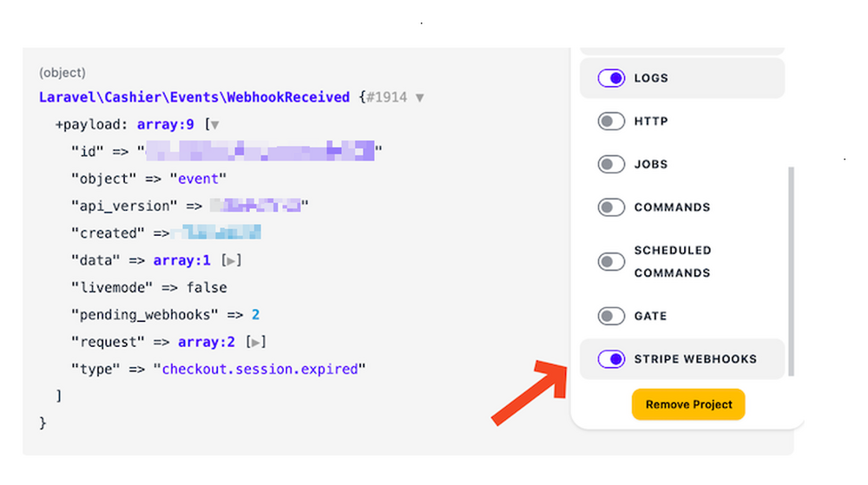
Task: Click the pending_webhooks value 2
Action: pyautogui.click(x=256, y=314)
